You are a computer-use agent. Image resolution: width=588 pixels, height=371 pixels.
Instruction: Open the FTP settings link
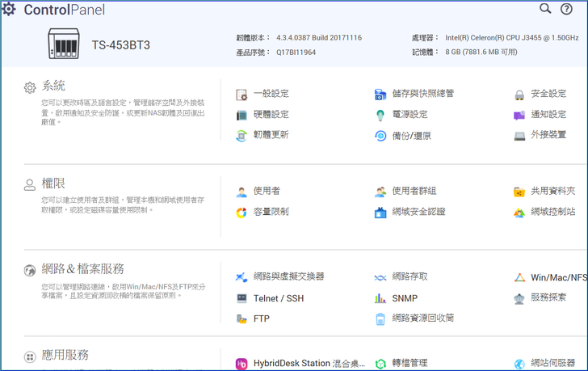tap(262, 319)
